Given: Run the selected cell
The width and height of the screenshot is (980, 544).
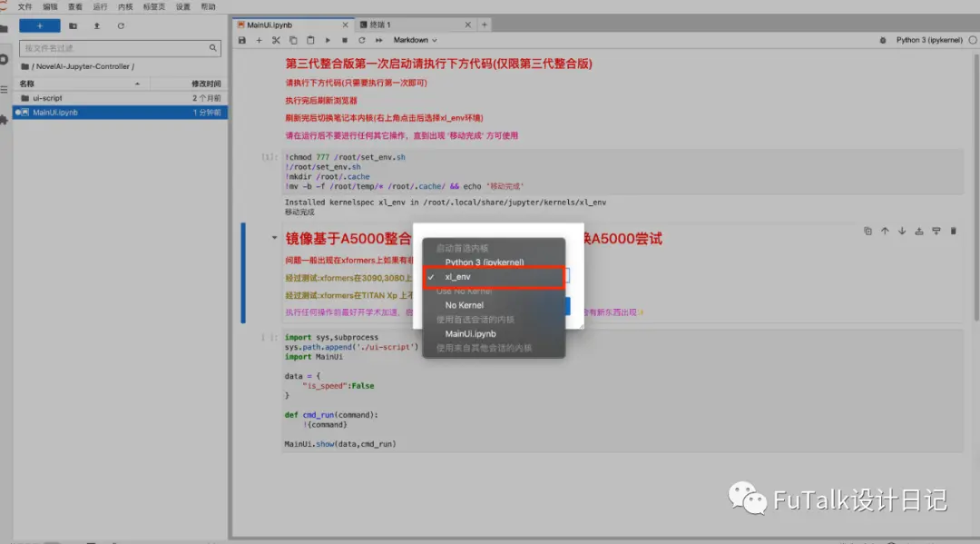Looking at the screenshot, I should pyautogui.click(x=328, y=40).
